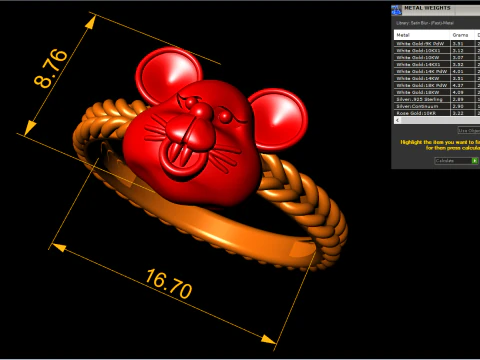Select the White Gold:10KW row
The width and height of the screenshot is (480, 360).
tap(437, 57)
